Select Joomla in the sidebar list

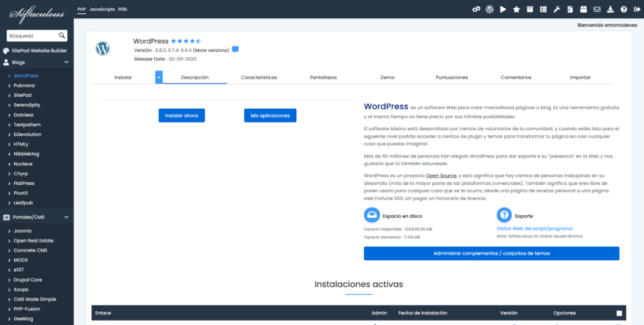click(x=23, y=231)
